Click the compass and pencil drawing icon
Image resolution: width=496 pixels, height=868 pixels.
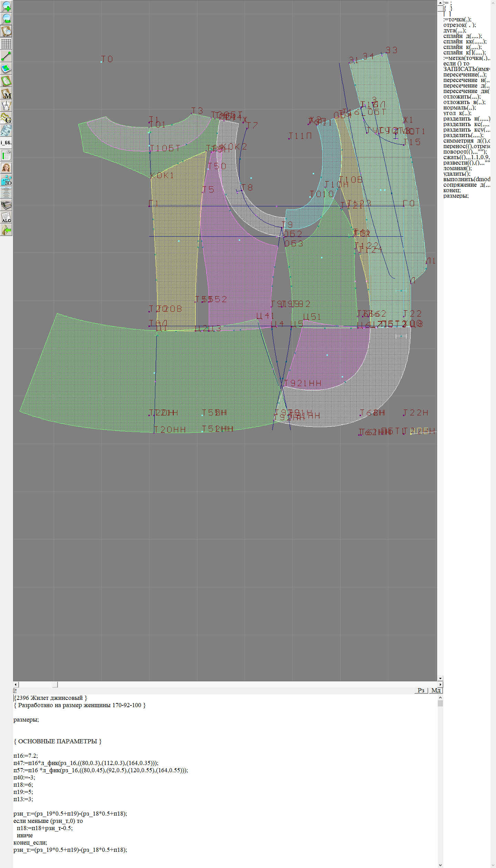click(x=6, y=106)
